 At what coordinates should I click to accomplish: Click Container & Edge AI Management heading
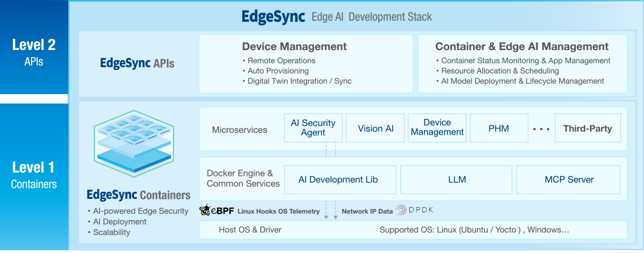click(x=522, y=46)
